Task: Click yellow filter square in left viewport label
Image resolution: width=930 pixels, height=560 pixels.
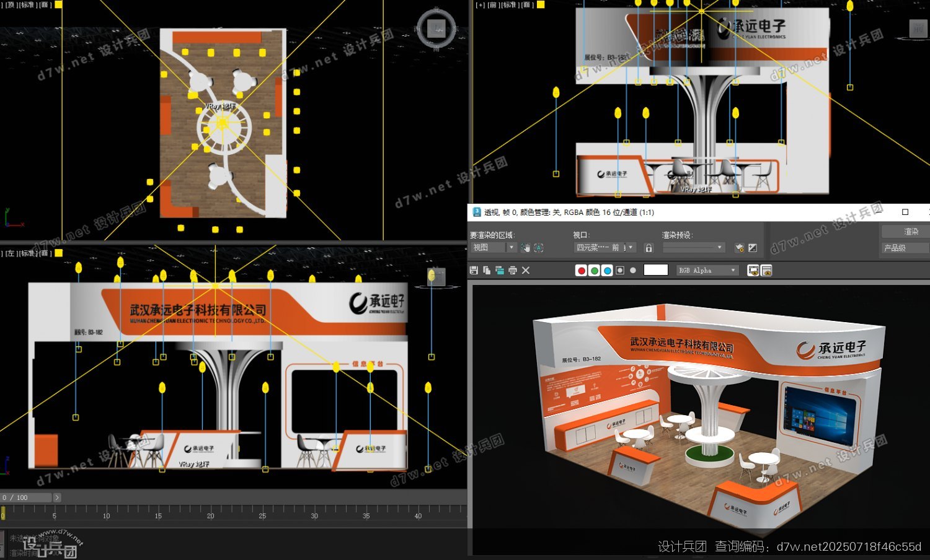Action: 58,253
